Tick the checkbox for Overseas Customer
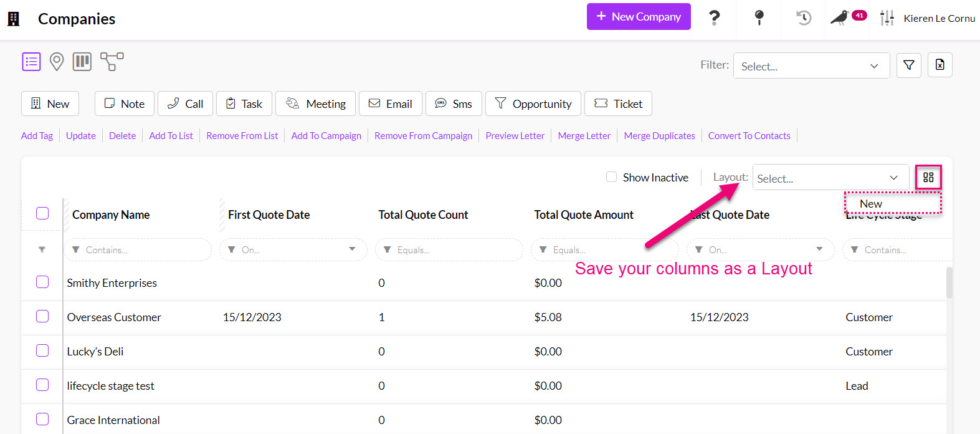The image size is (980, 434). point(42,317)
